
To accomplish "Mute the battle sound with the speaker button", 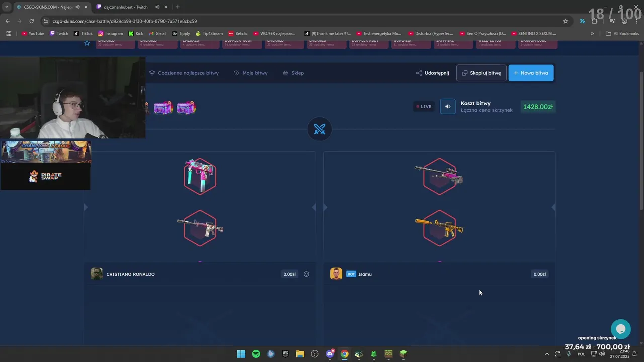I will [x=448, y=106].
